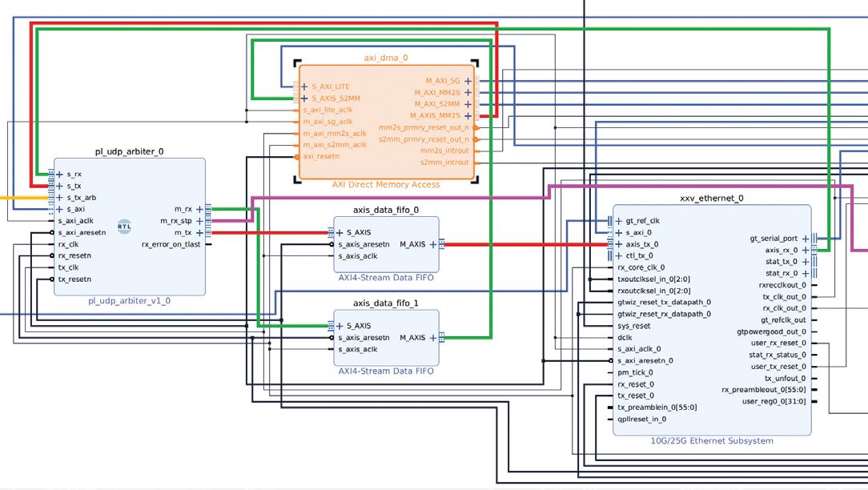Expand M_AXIS on axis_data_fifo_0
This screenshot has width=868, height=490.
pos(433,244)
